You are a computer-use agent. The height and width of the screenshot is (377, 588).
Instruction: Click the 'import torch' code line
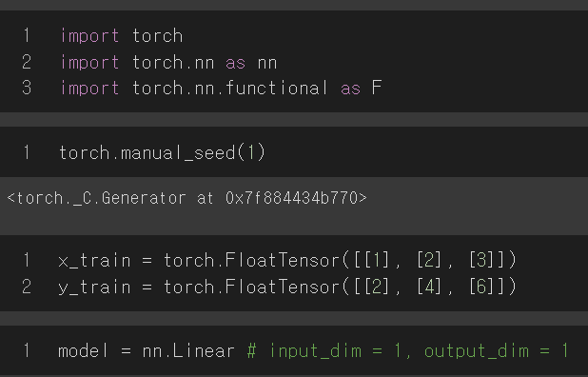[122, 36]
